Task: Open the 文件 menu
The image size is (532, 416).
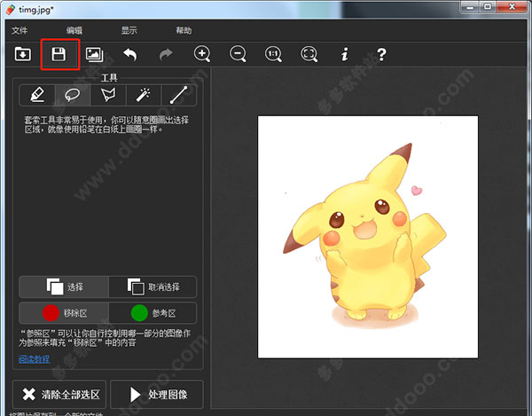Action: (20, 30)
